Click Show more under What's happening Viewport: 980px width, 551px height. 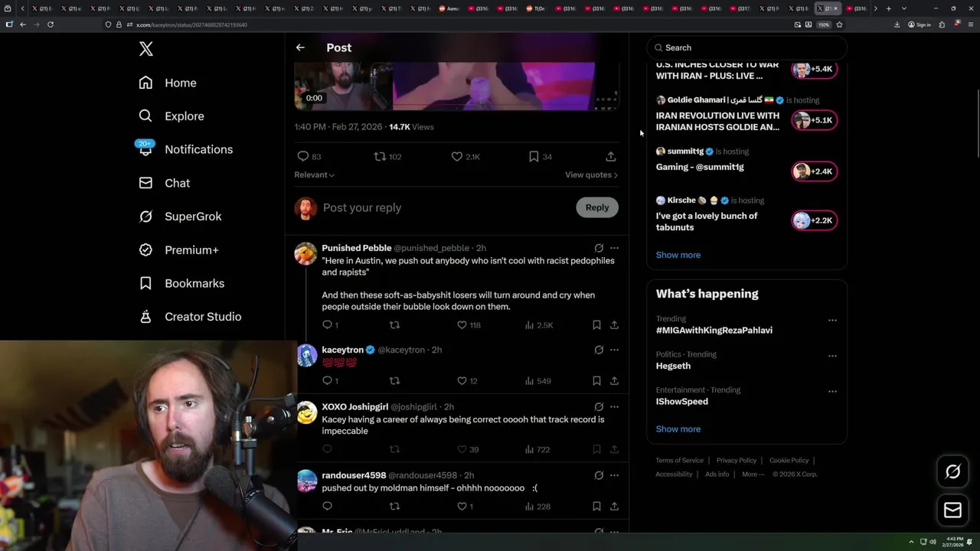678,429
